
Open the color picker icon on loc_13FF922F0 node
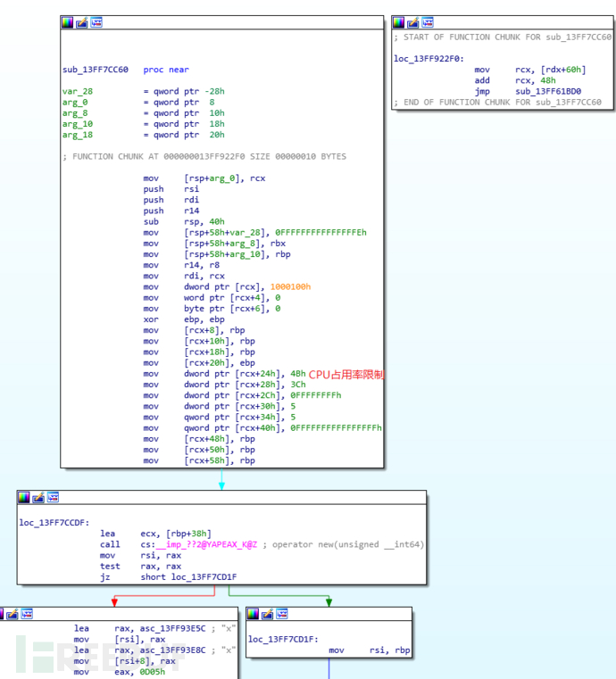398,22
